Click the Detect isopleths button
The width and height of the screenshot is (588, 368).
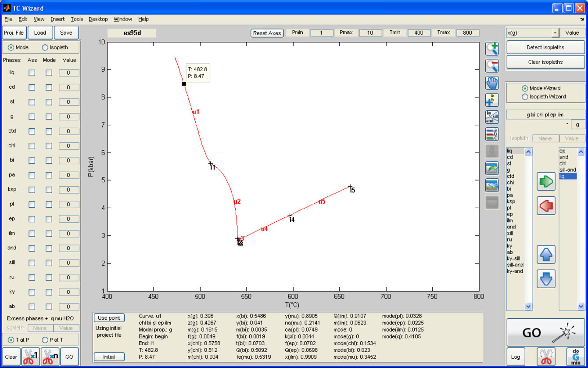[x=545, y=47]
